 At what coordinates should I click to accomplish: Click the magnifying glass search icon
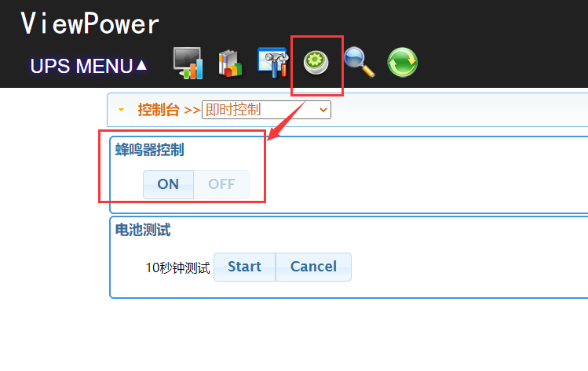tap(360, 62)
